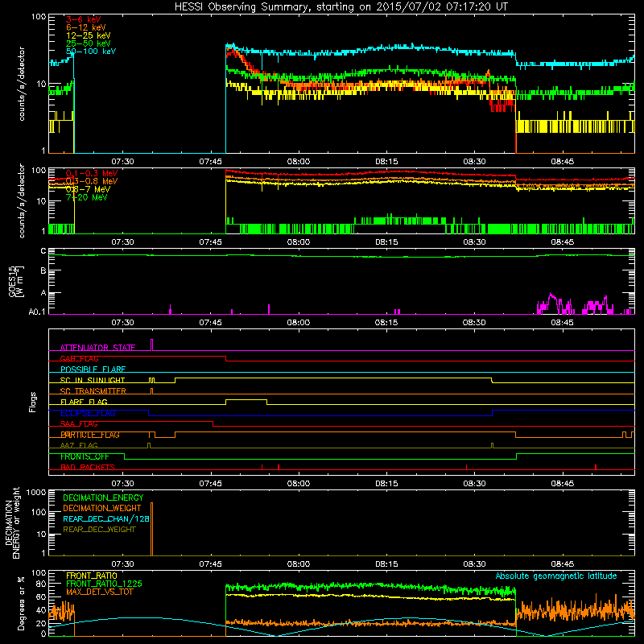Click the PARTICLE_FLAG label
644x644 pixels.
tap(90, 435)
